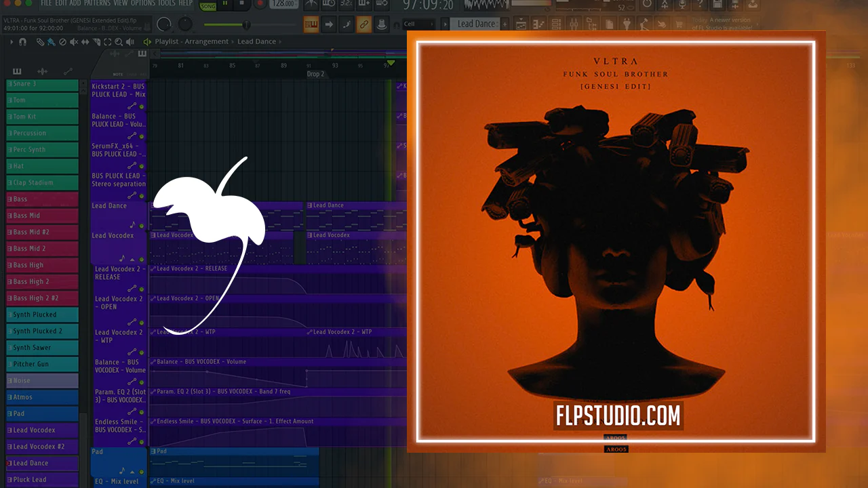Select the Draw pencil tool in playlist toolbar
Viewport: 868px width, 488px height.
(x=41, y=42)
